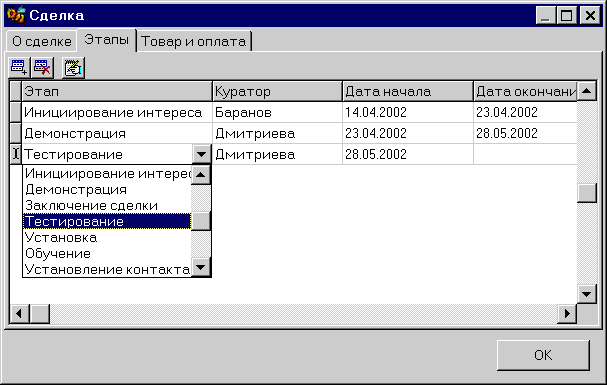Select the row marker for Инициирование интереса
Image resolution: width=607 pixels, height=385 pixels.
[15, 112]
